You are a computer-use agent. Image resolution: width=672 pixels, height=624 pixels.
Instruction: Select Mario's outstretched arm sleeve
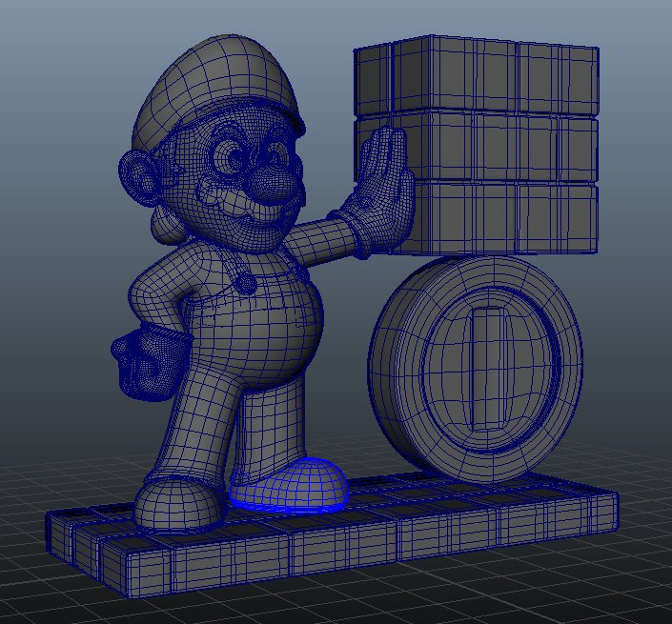(x=319, y=242)
